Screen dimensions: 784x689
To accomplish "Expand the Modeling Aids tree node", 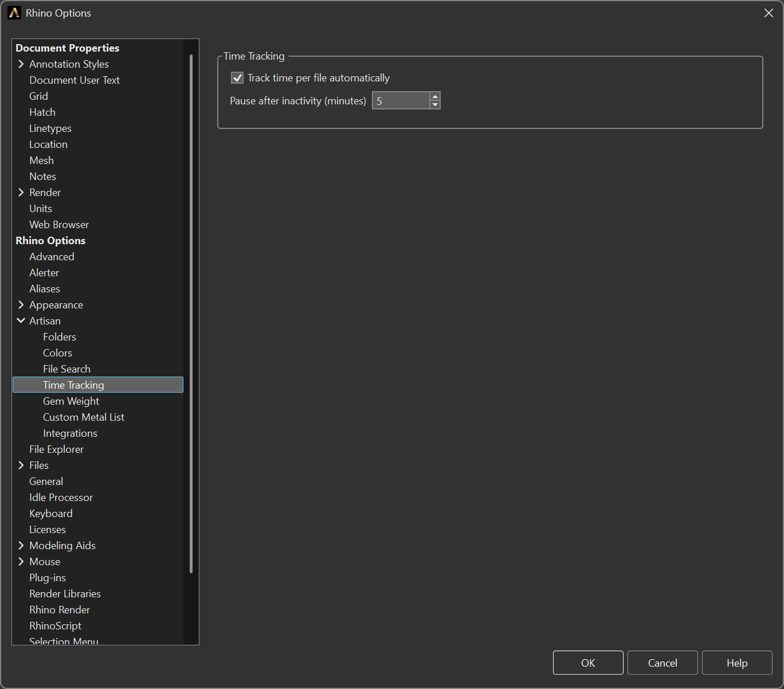I will [21, 546].
